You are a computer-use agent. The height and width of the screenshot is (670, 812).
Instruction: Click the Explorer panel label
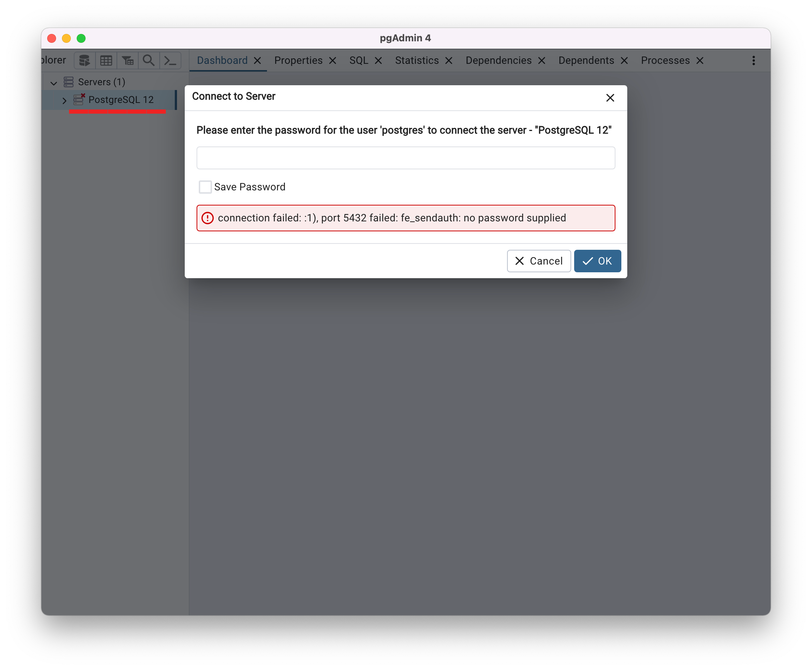(x=53, y=60)
